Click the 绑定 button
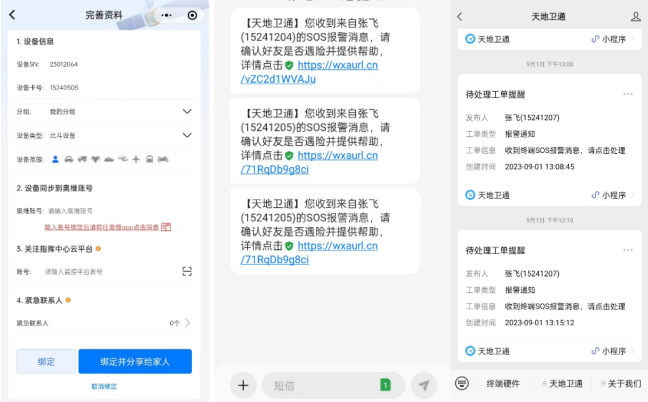The width and height of the screenshot is (648, 402). tap(46, 362)
